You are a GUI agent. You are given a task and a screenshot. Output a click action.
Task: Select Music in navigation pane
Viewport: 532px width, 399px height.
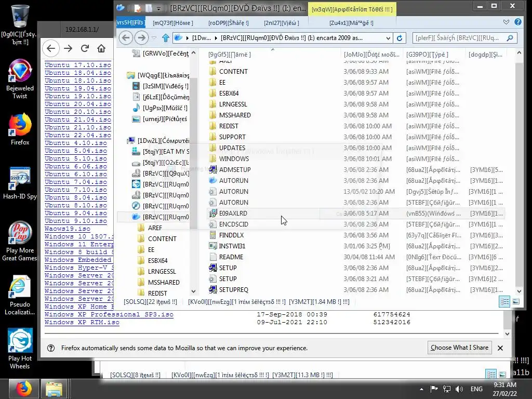coord(160,108)
